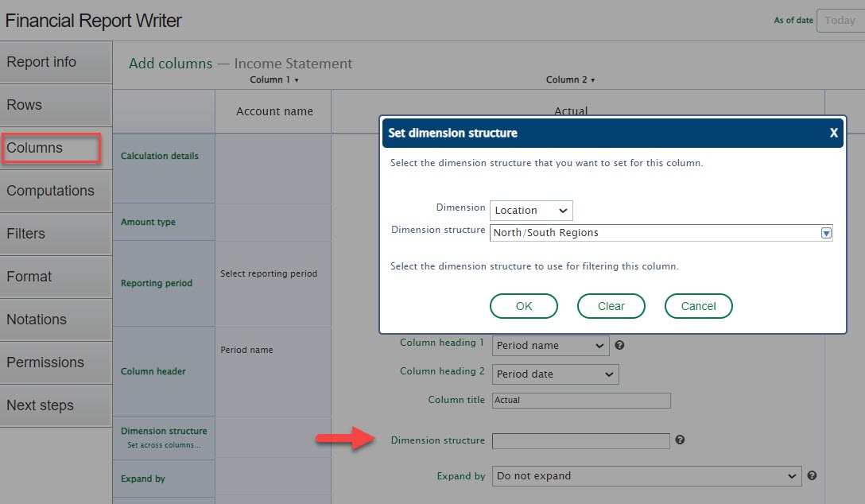Click the OK button in the dialog
The height and width of the screenshot is (504, 865).
(523, 306)
